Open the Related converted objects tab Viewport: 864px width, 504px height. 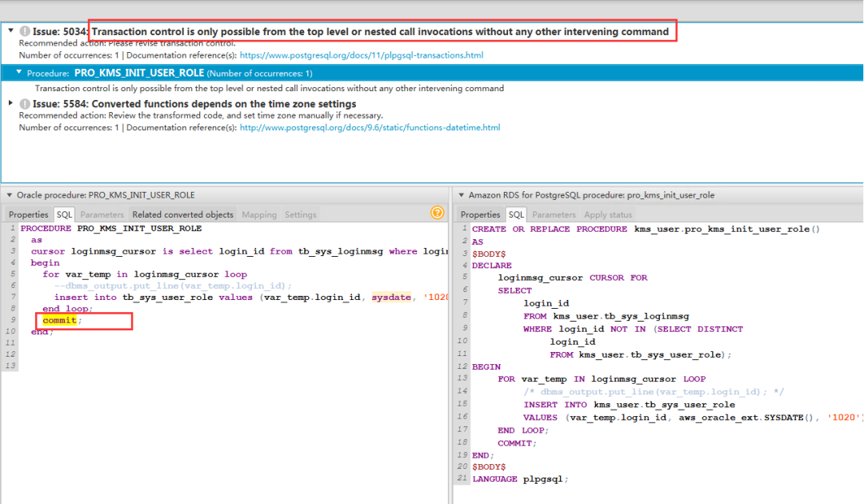tap(182, 214)
